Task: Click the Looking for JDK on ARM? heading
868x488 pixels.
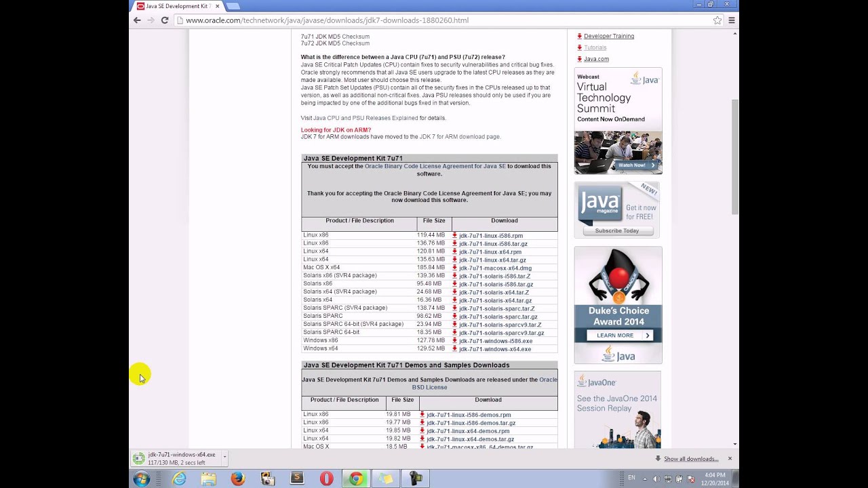Action: (336, 130)
